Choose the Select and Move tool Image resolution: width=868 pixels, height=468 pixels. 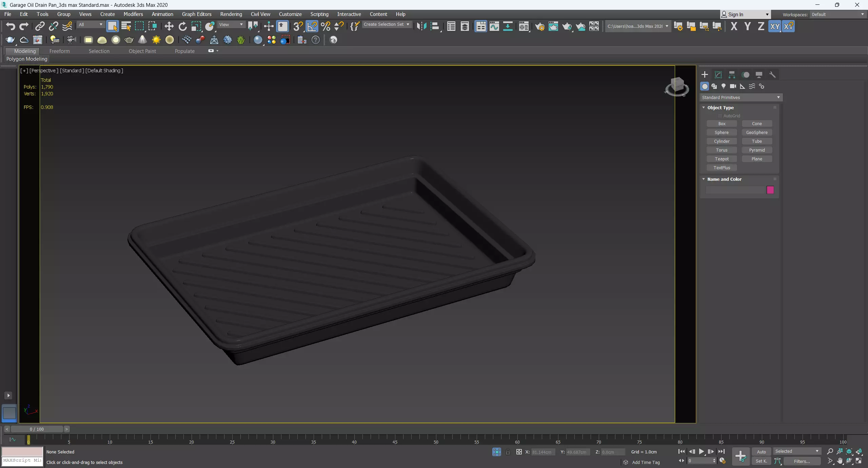pos(169,26)
